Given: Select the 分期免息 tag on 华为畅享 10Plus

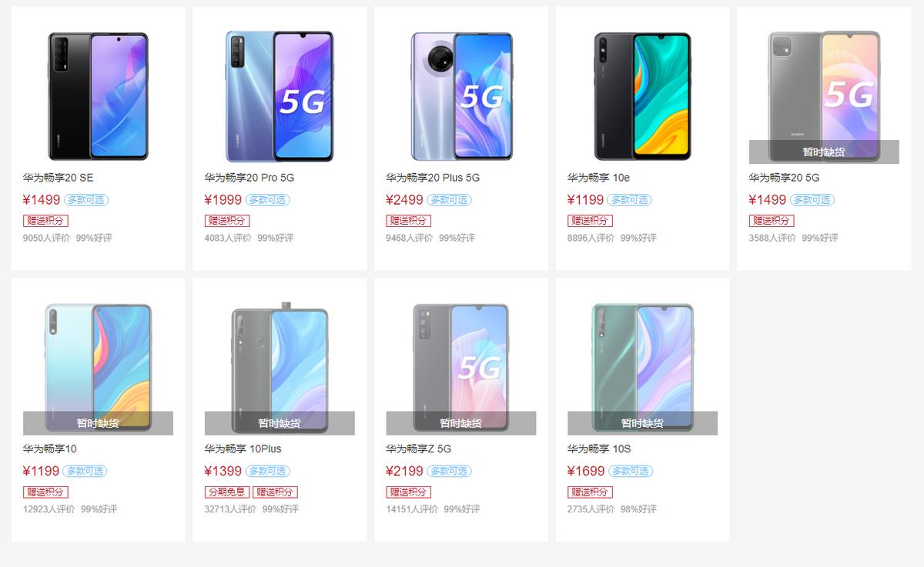Looking at the screenshot, I should point(226,492).
